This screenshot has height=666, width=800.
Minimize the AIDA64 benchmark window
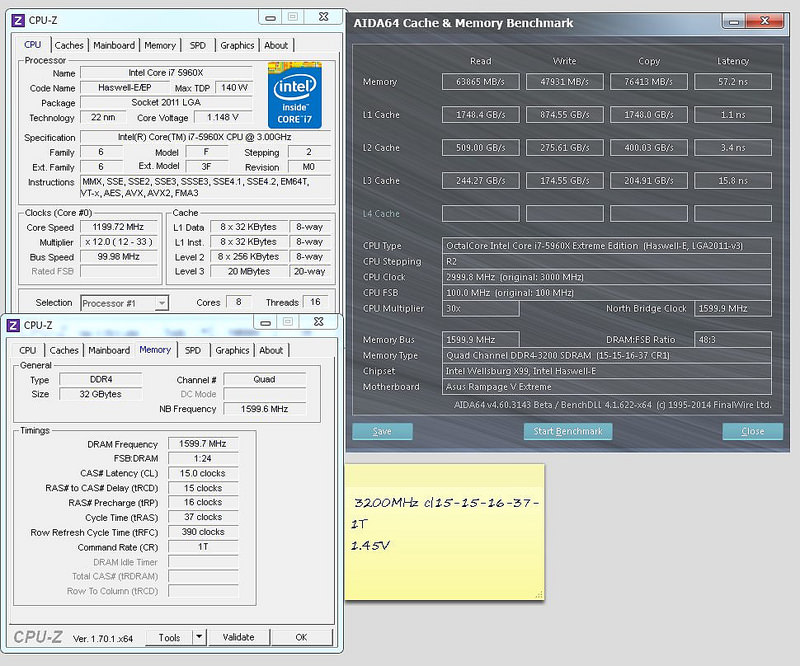(x=734, y=21)
